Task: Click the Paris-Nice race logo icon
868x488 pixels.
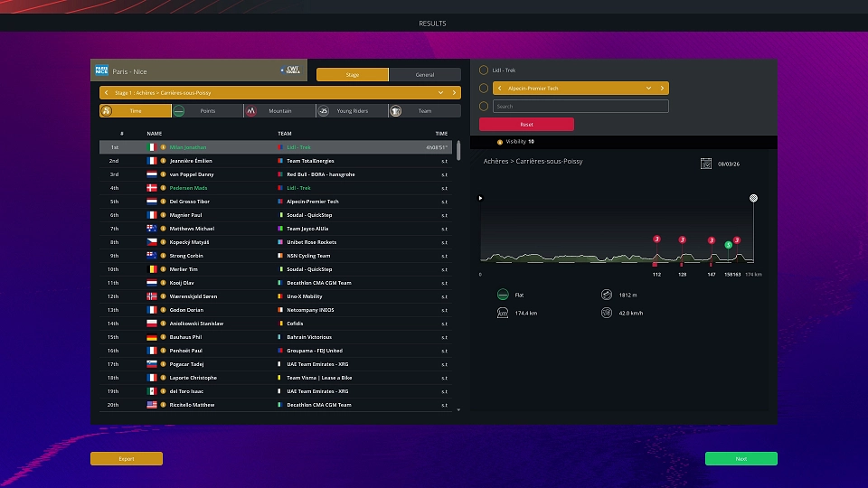Action: [101, 70]
